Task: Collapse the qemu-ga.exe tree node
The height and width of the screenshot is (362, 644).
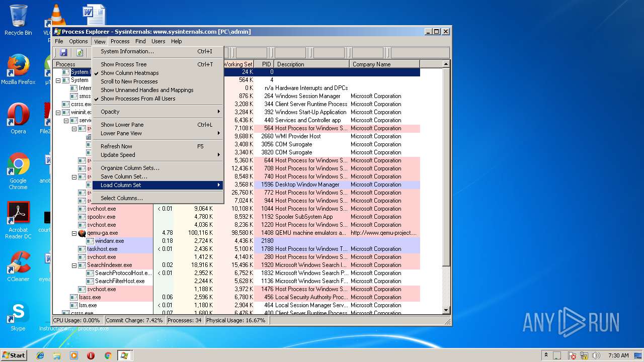Action: click(x=74, y=233)
